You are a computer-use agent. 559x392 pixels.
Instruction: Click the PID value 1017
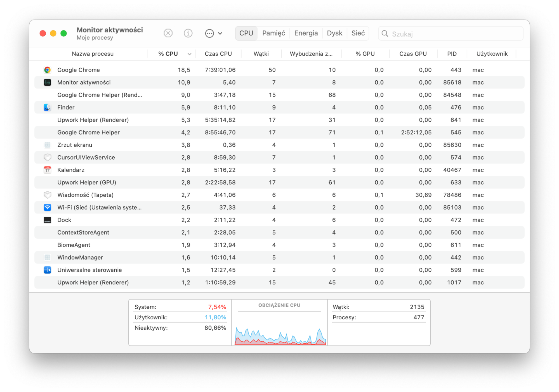(454, 282)
